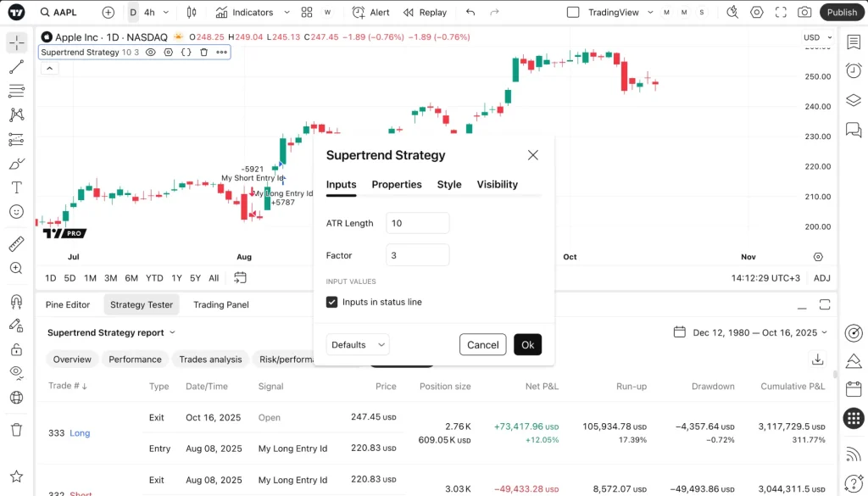Open the Defaults dropdown in the dialog

[357, 344]
